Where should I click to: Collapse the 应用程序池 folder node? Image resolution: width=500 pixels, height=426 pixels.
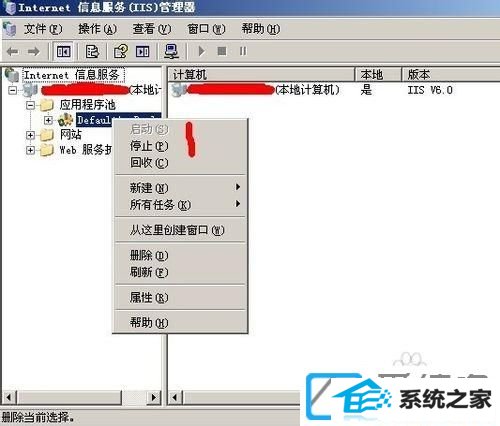(30, 105)
